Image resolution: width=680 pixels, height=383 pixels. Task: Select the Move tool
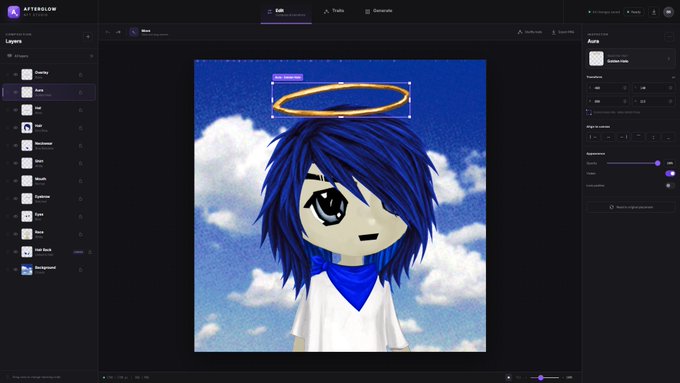pyautogui.click(x=134, y=32)
